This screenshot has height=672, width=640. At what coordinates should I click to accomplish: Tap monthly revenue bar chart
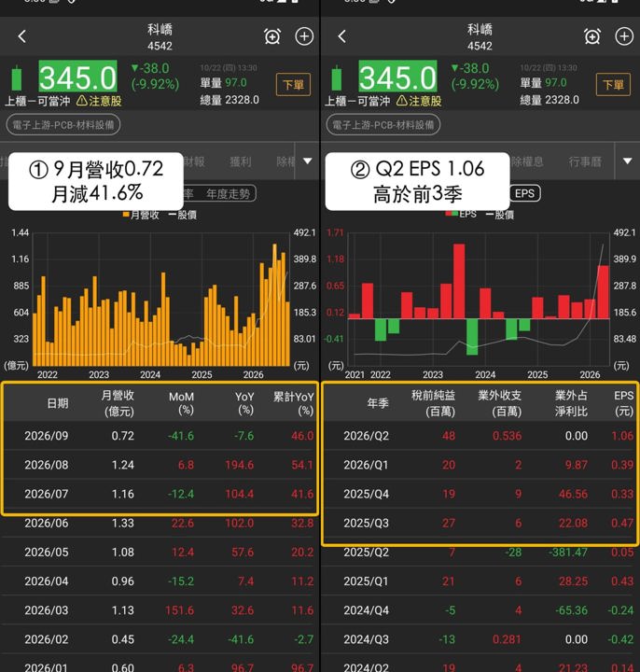tap(161, 300)
